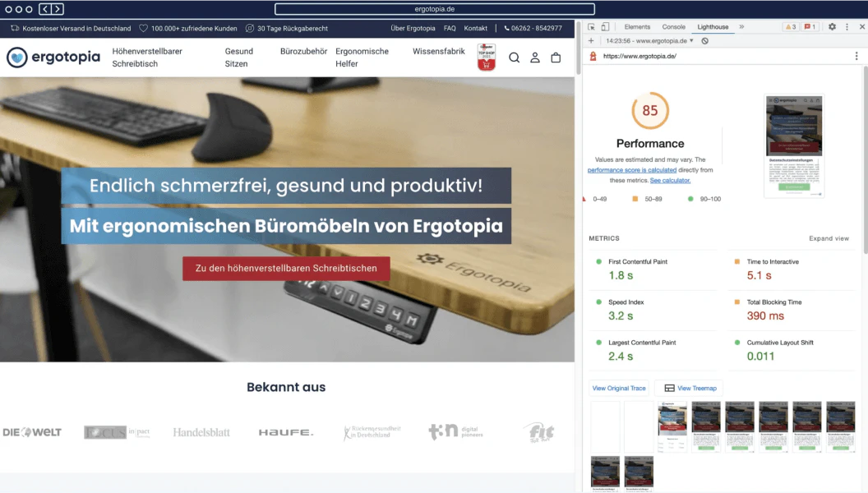Click phone number 06262 - 8542977
868x493 pixels.
point(533,28)
